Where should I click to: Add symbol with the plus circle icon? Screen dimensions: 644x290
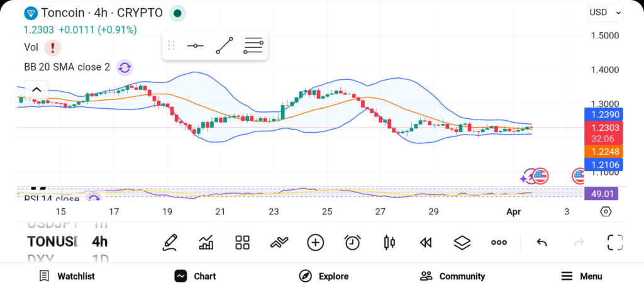[x=316, y=242]
